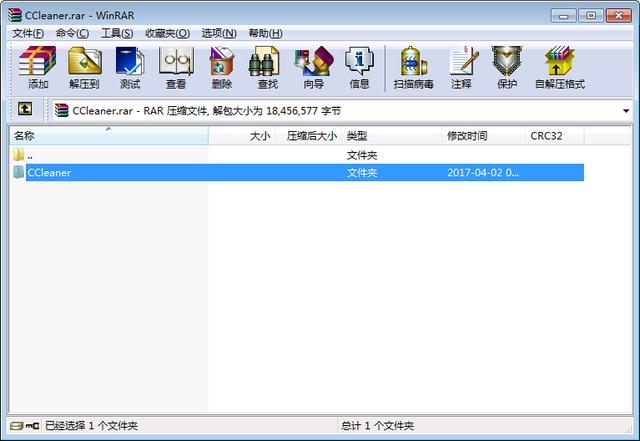
Task: Run the 测试 (Test) archive tool
Action: coord(130,68)
